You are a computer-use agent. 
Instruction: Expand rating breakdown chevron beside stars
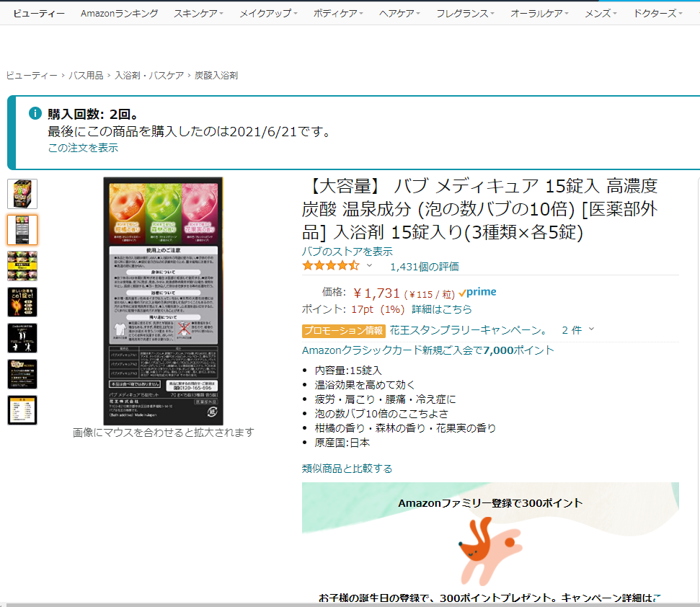[x=369, y=265]
